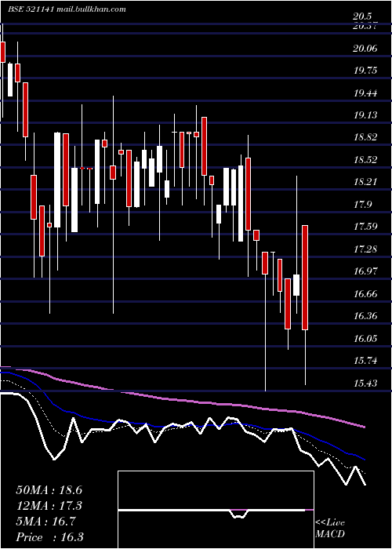Viewport: 392px width, 549px height.
Task: Select the 17.28 price axis label
Action: tap(365, 249)
